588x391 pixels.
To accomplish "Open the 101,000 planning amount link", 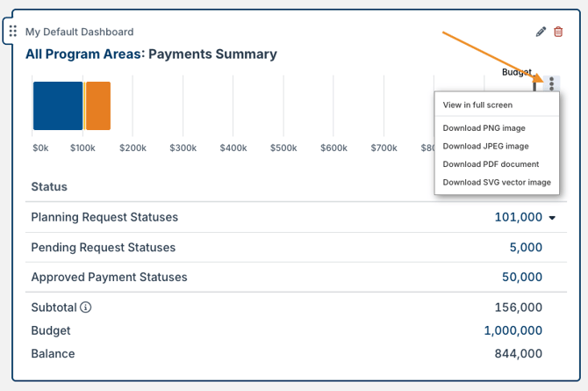I will pos(518,217).
